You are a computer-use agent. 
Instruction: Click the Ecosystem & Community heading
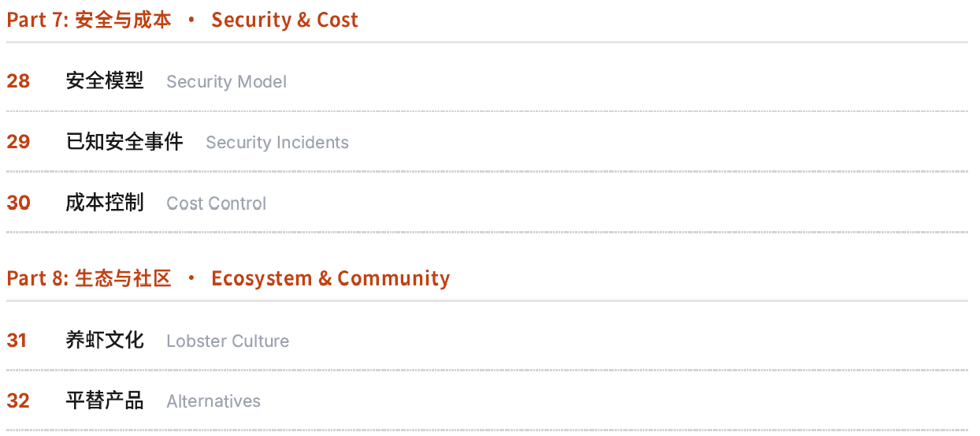pyautogui.click(x=330, y=278)
